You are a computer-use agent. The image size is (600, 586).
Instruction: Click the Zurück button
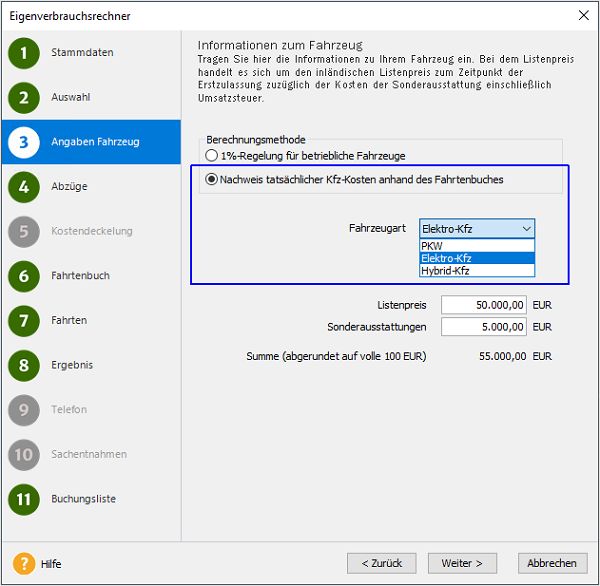coord(382,563)
